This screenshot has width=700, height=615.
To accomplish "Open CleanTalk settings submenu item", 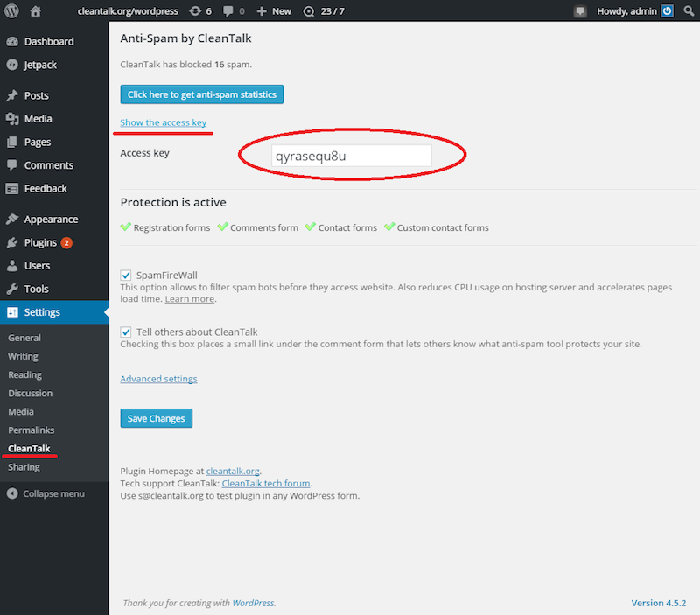I will point(29,449).
